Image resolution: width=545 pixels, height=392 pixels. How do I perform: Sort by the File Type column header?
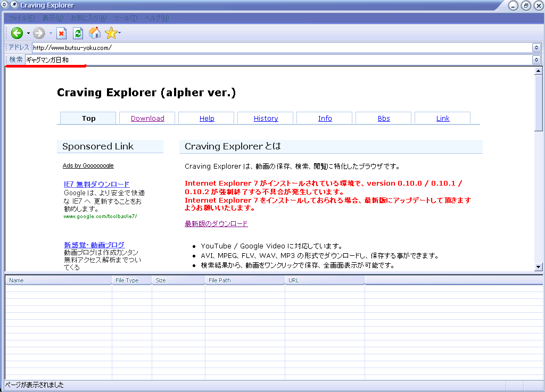pos(132,280)
